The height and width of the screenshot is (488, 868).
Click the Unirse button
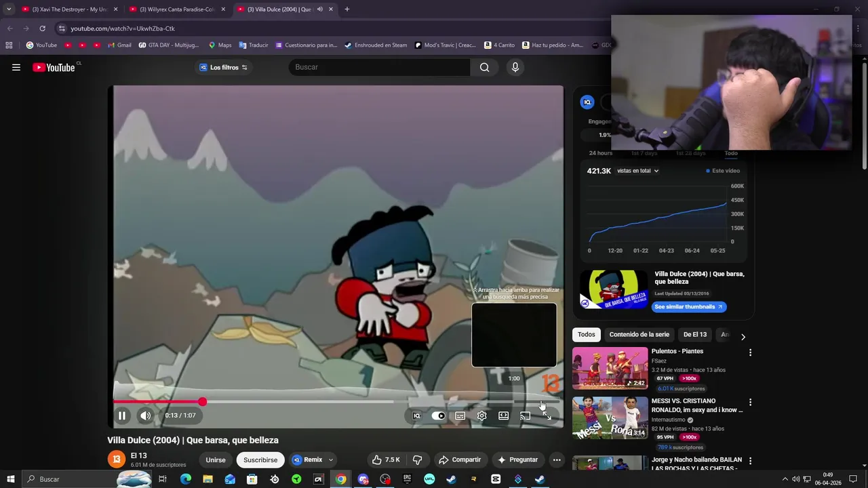pos(216,460)
